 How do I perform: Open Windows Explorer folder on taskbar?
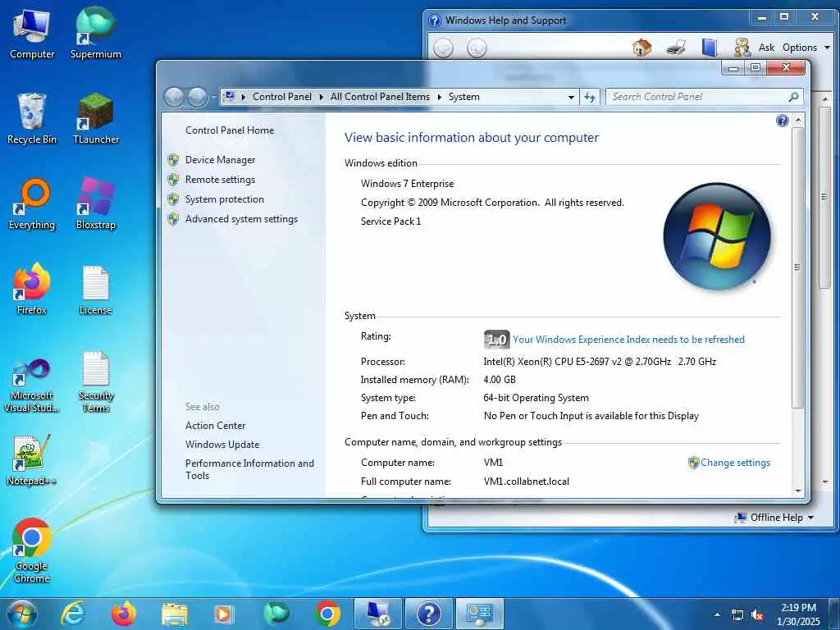click(x=174, y=614)
